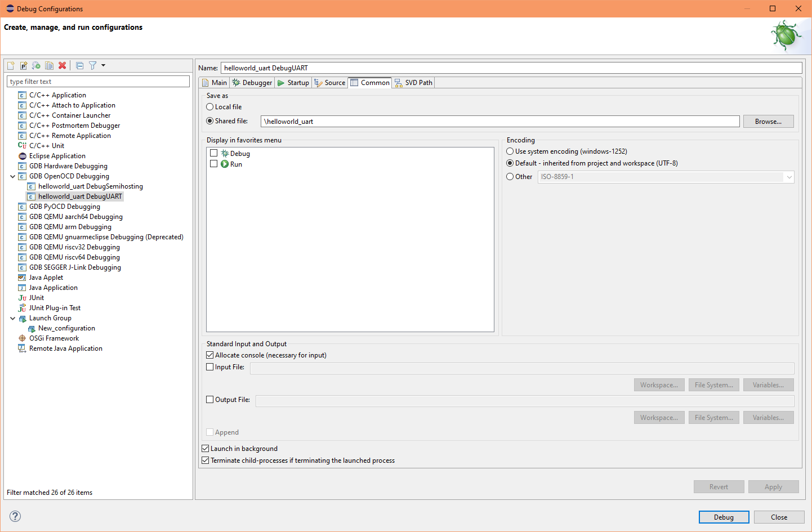The height and width of the screenshot is (532, 812).
Task: Click the JUnit type icon
Action: point(22,298)
